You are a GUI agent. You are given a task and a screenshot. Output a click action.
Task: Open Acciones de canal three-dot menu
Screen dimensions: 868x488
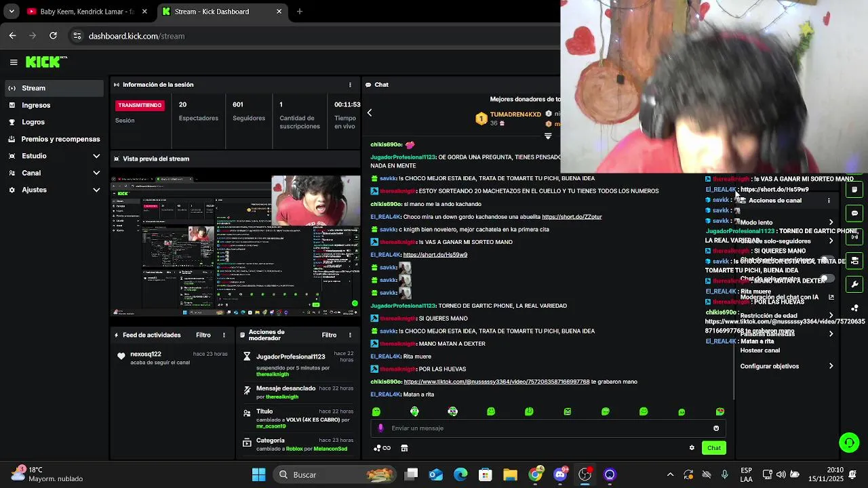[829, 201]
